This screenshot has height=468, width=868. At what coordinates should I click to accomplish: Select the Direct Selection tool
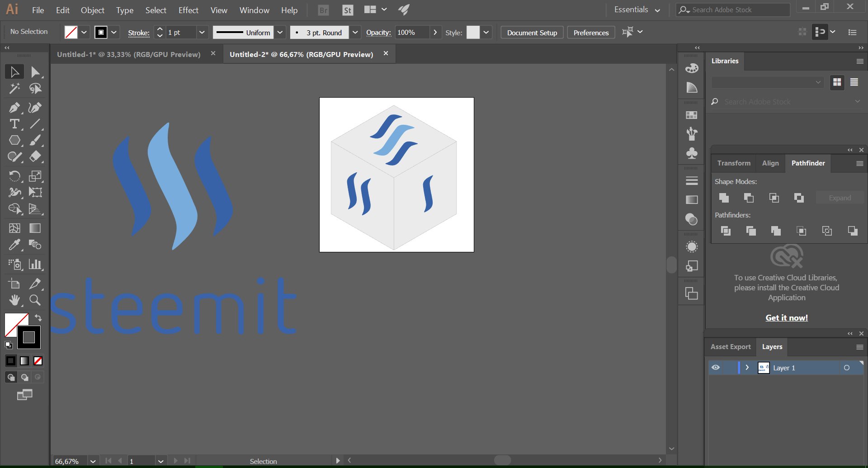35,72
